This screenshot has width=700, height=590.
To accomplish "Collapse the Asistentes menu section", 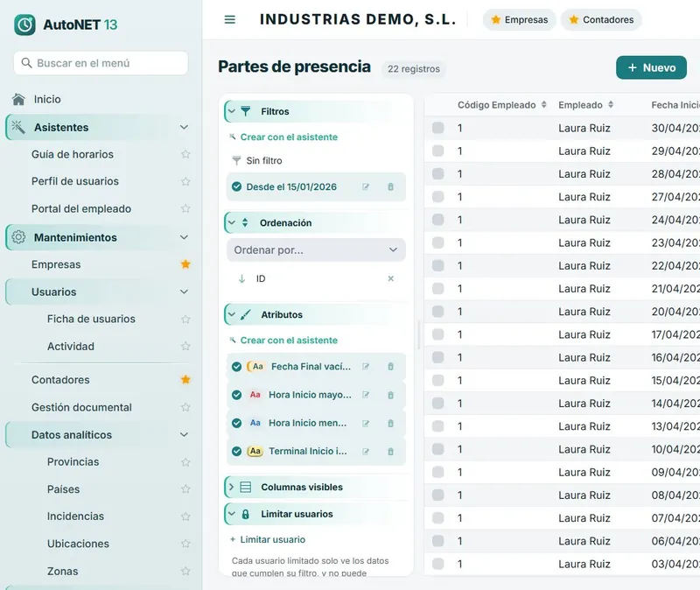I will pos(184,127).
